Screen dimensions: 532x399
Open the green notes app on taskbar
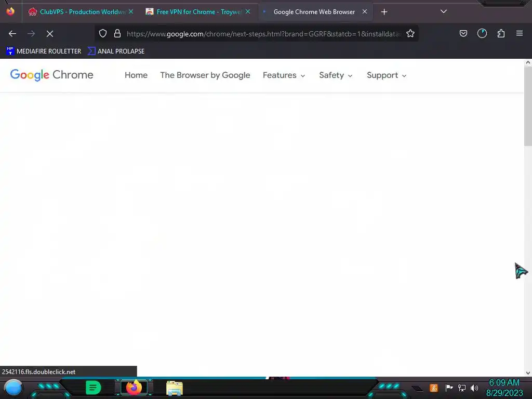[94, 388]
